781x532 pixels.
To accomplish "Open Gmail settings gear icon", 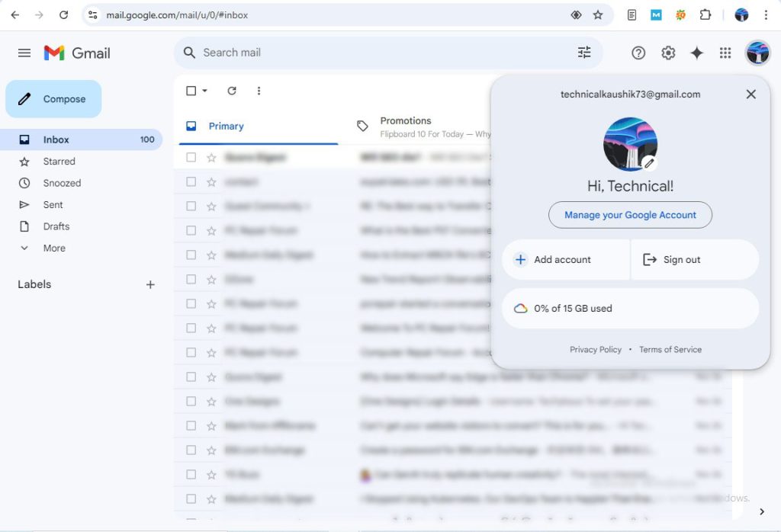I will coord(668,53).
